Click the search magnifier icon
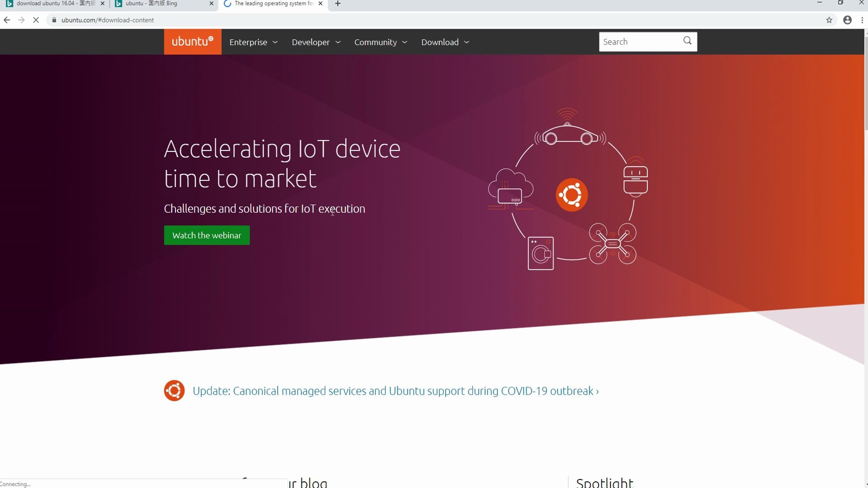 (687, 41)
